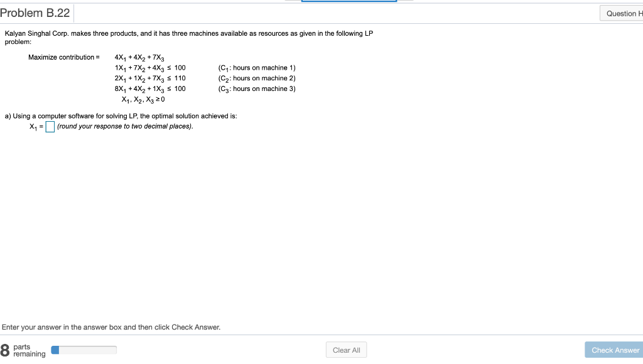Click the partially visible blue control at top
Viewport: 643px width, 364px height.
[349, 3]
